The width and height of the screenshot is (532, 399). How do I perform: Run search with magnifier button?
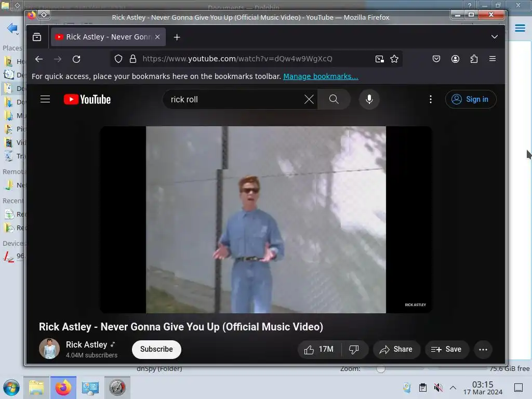pyautogui.click(x=334, y=99)
